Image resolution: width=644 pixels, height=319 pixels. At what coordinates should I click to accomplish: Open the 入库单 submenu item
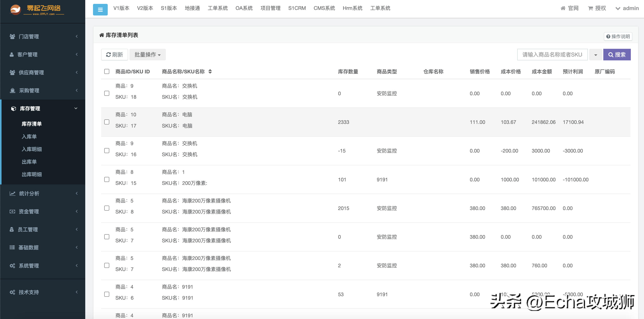pos(29,137)
